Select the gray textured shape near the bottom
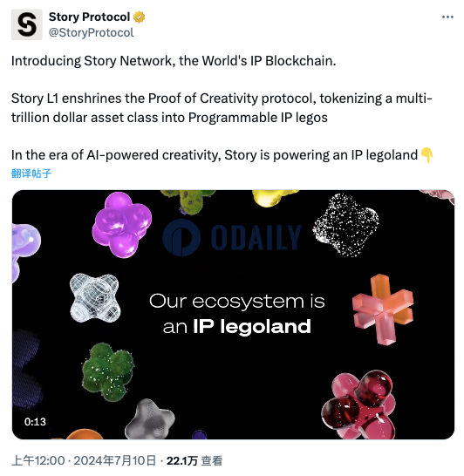This screenshot has height=476, width=464. point(150,419)
